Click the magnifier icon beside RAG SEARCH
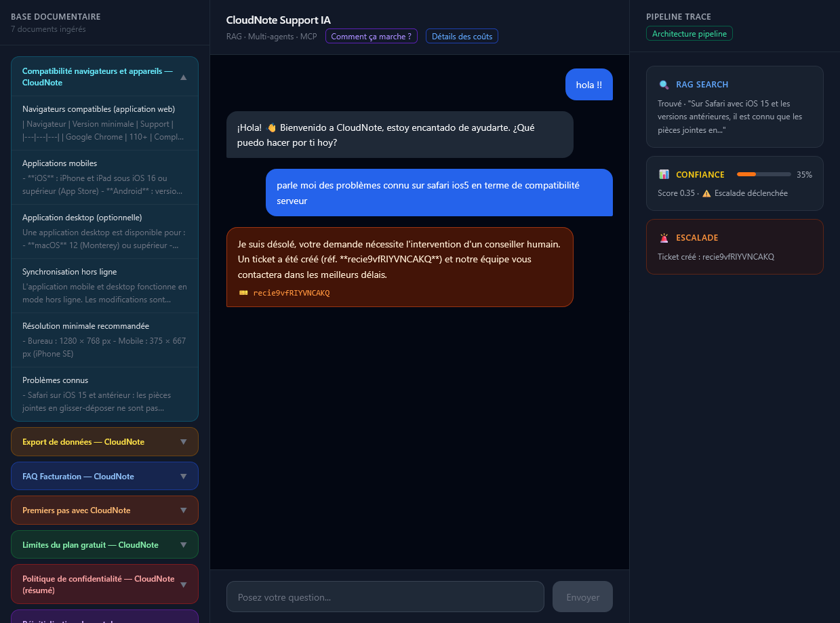Screen dimensions: 840x623 (664, 85)
